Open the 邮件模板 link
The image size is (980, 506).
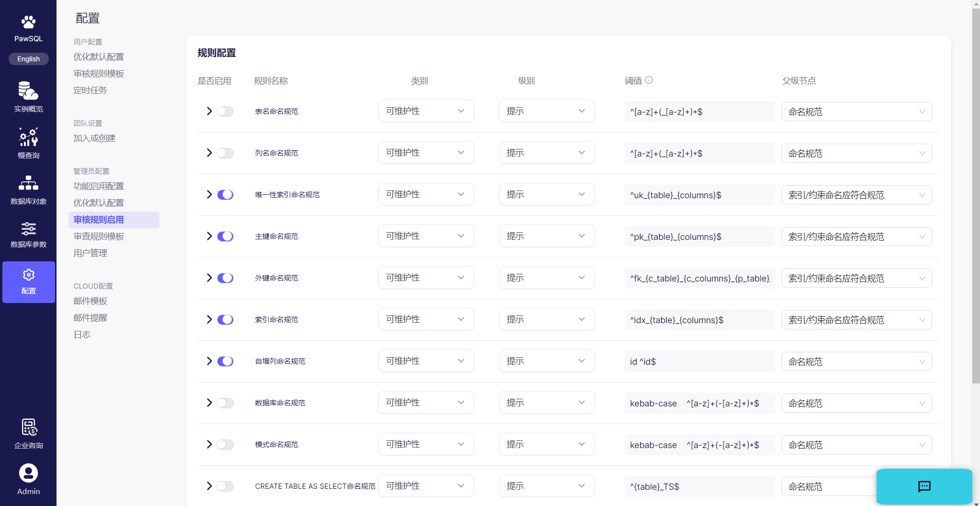[91, 301]
